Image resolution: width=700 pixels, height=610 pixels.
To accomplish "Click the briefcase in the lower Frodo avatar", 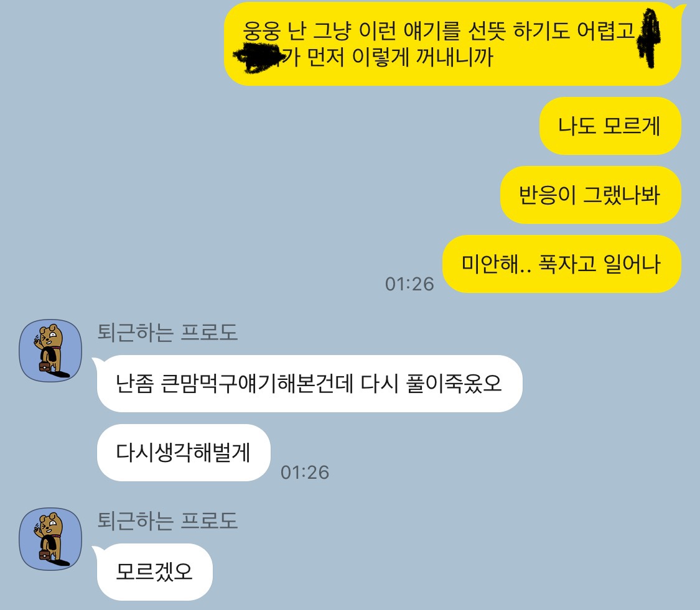I will click(x=45, y=555).
